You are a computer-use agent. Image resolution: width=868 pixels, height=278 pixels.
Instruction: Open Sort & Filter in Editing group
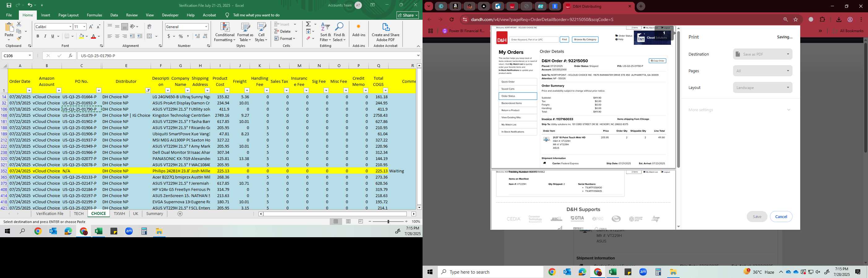tap(325, 32)
